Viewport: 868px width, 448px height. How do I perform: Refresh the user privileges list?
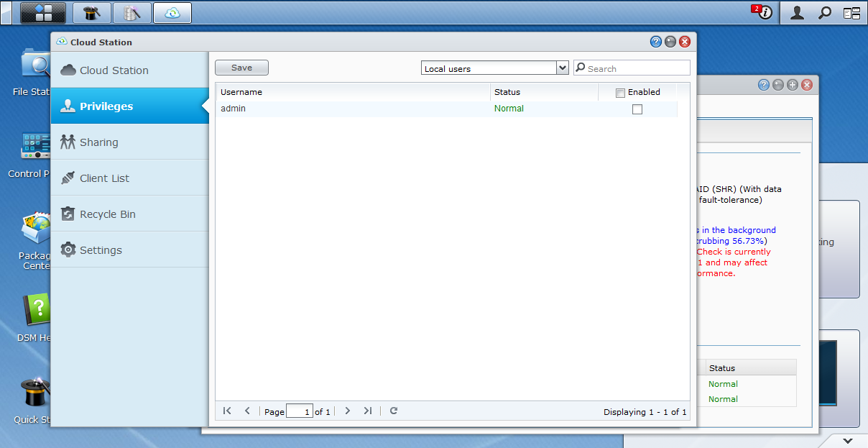[394, 411]
